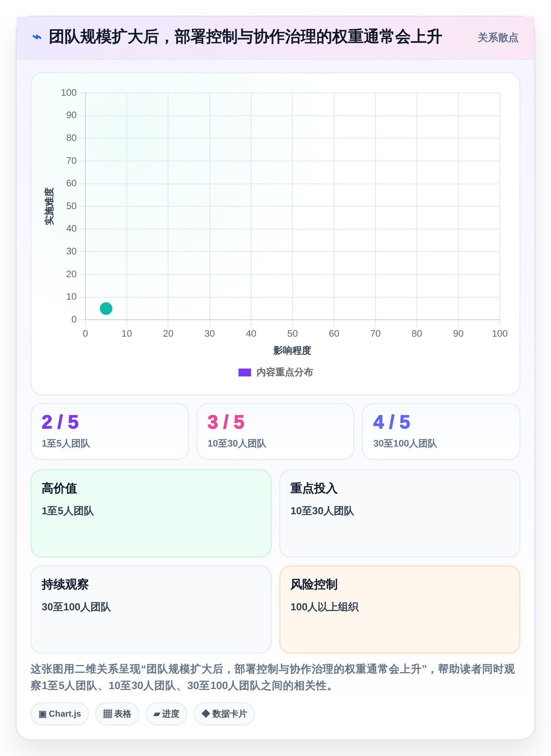Open the 高价值 quadrant card
The width and height of the screenshot is (551, 756).
click(151, 513)
